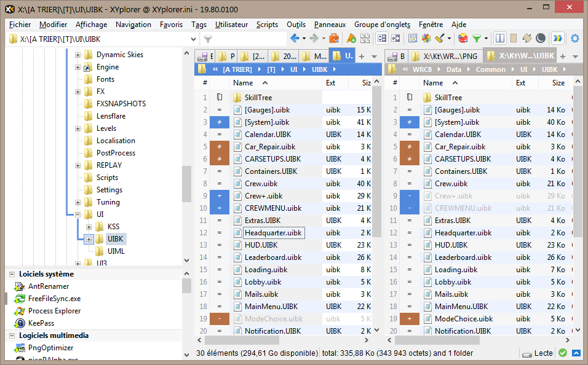The height and width of the screenshot is (365, 588).
Task: Collapse the Logiciels multimedia category
Action: click(11, 336)
